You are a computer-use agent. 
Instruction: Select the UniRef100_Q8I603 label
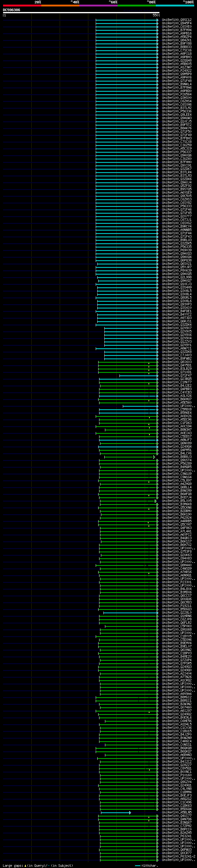[177, 362]
